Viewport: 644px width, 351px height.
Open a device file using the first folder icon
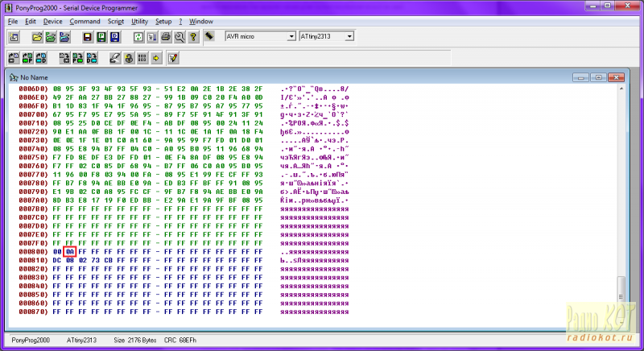point(36,37)
